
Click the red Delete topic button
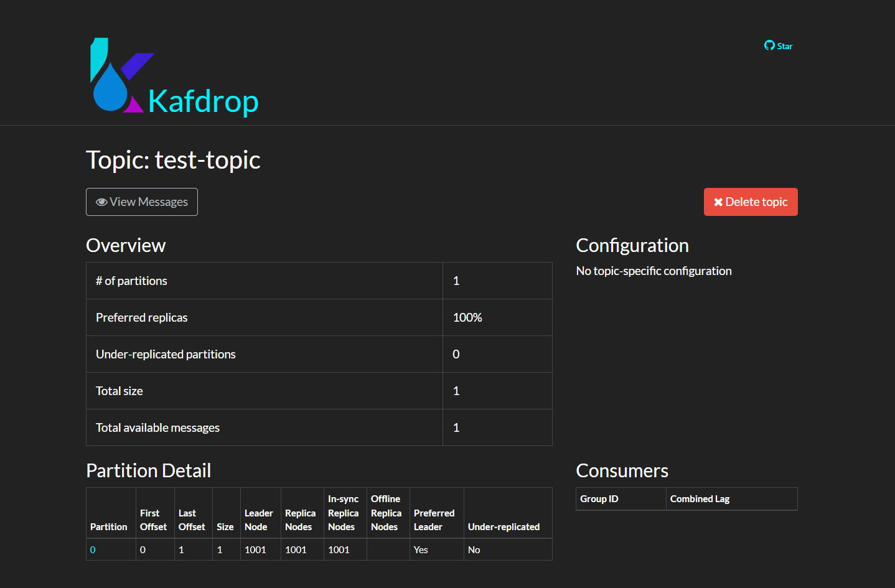point(751,202)
